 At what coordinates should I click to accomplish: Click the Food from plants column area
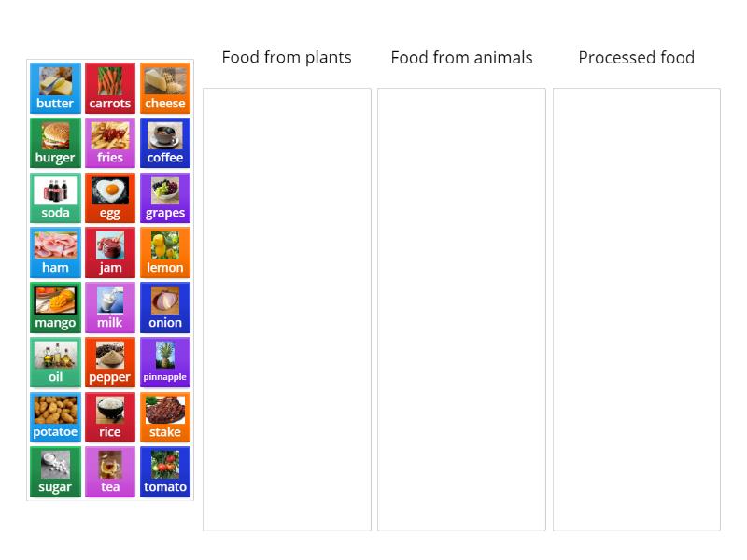pyautogui.click(x=287, y=308)
